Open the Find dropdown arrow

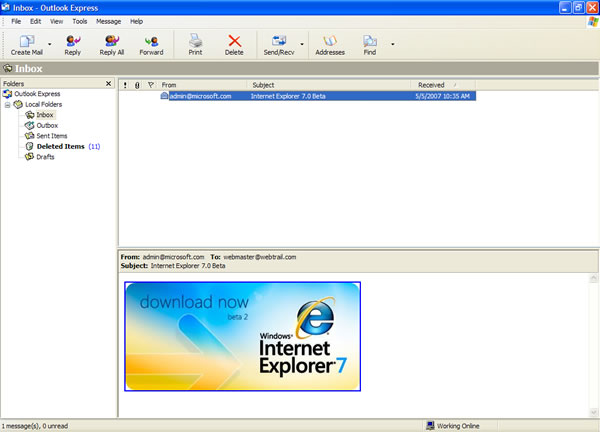(x=392, y=44)
